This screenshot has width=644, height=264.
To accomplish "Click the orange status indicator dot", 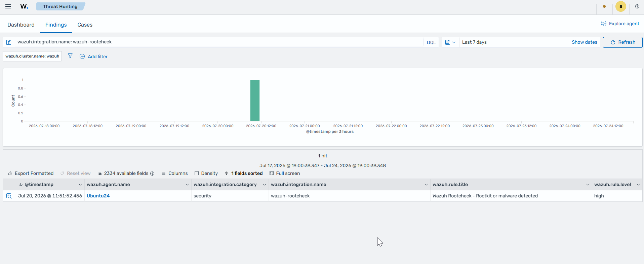I will tap(604, 6).
